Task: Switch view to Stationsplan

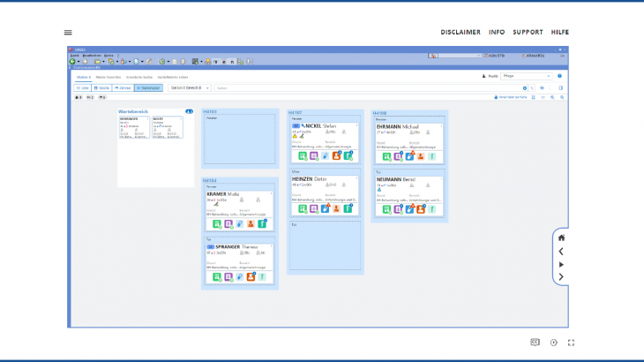Action: (147, 88)
